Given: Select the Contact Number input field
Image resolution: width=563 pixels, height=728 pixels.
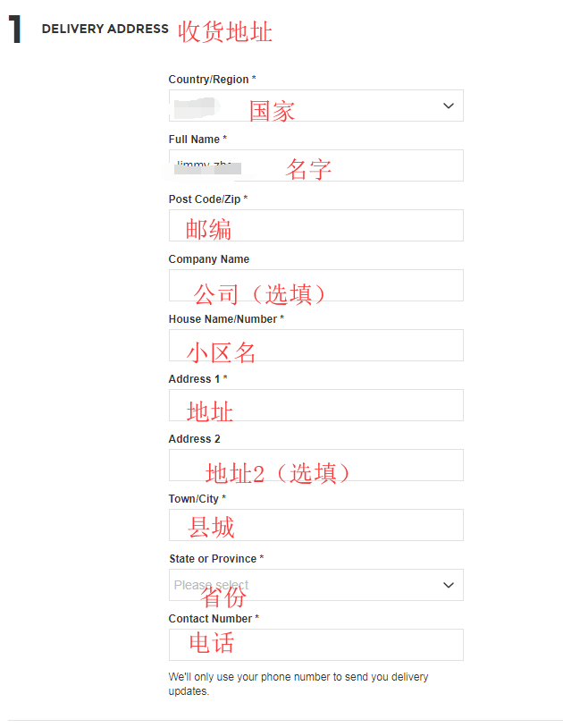Looking at the screenshot, I should [x=315, y=645].
